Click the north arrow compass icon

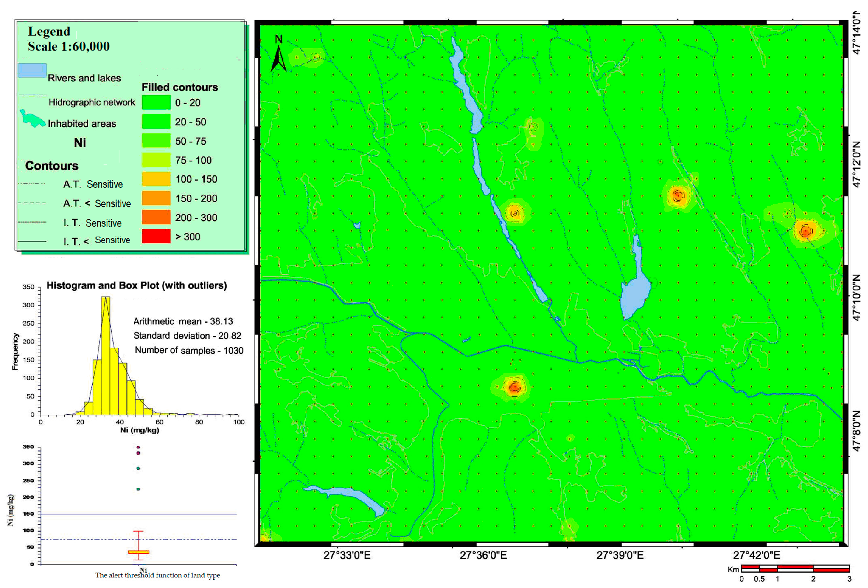278,58
